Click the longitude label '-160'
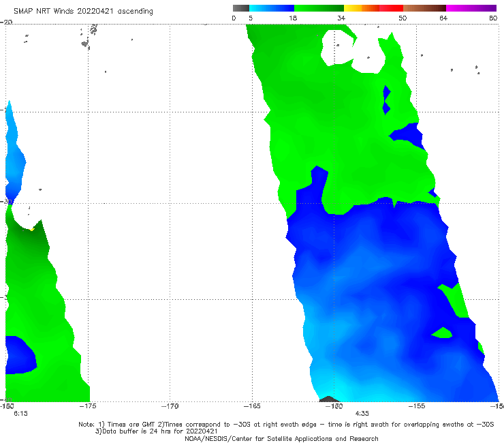504x443 pixels. (x=334, y=406)
